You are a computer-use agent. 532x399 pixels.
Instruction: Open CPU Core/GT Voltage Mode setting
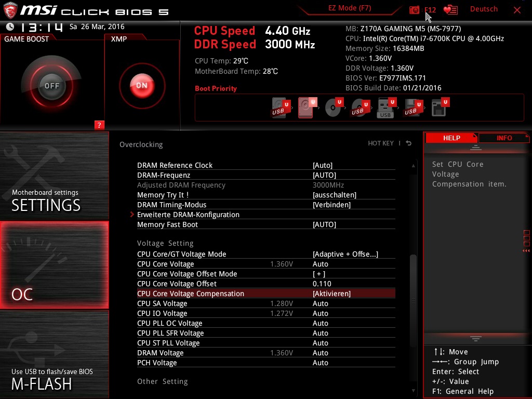(266, 254)
